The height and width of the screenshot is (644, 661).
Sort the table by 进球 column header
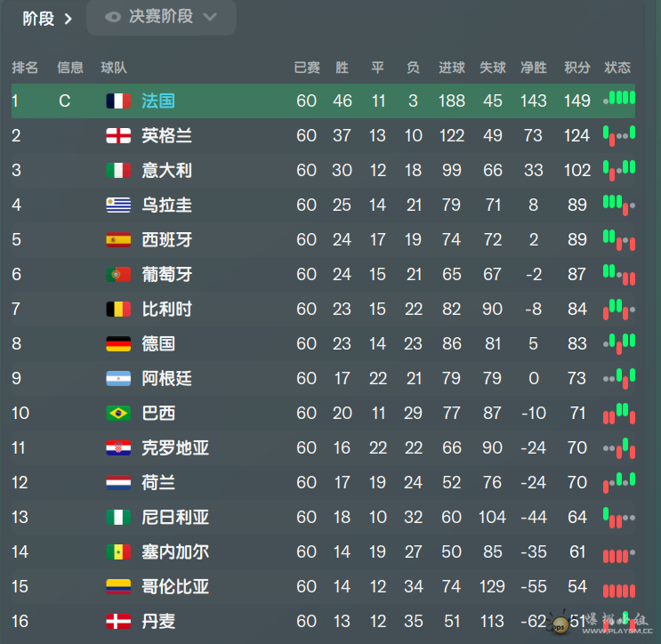451,68
